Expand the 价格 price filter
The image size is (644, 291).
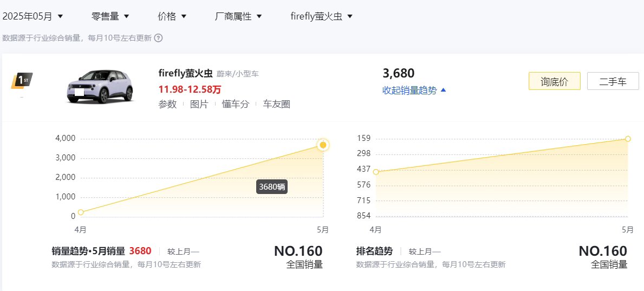click(x=172, y=16)
